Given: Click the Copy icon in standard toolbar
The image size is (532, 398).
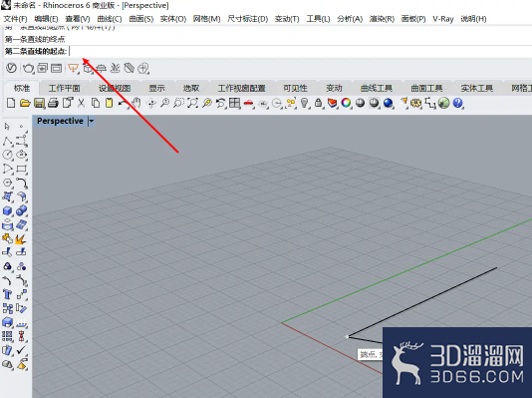Looking at the screenshot, I should point(96,103).
